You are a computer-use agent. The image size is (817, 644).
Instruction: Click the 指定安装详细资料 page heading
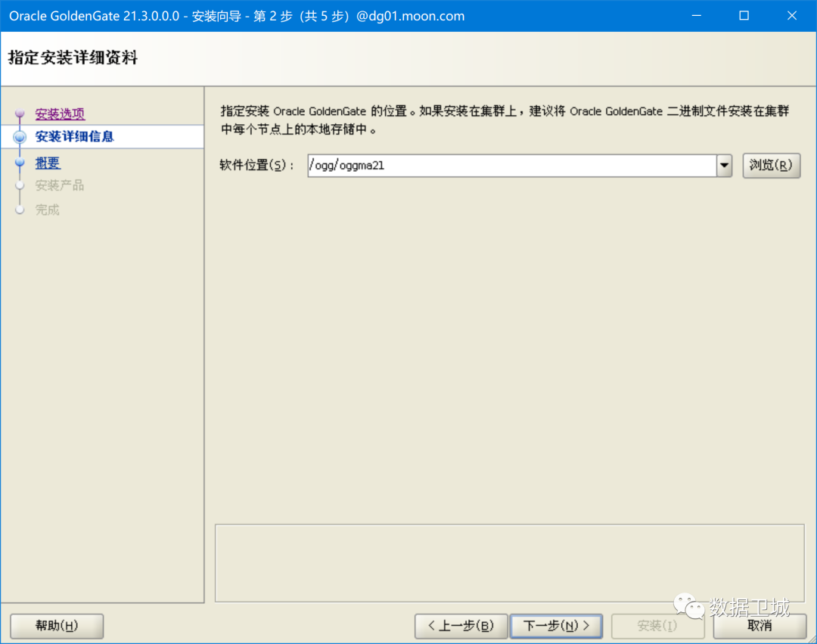pyautogui.click(x=73, y=58)
